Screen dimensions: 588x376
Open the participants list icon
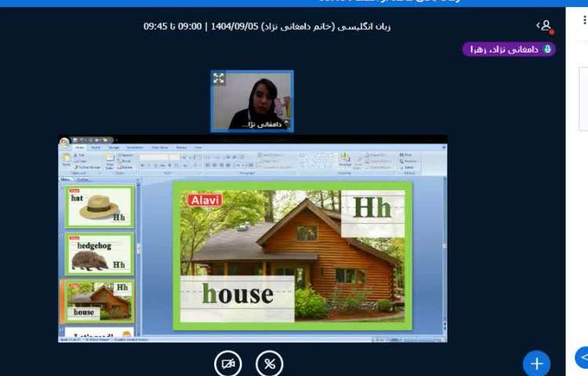[545, 26]
